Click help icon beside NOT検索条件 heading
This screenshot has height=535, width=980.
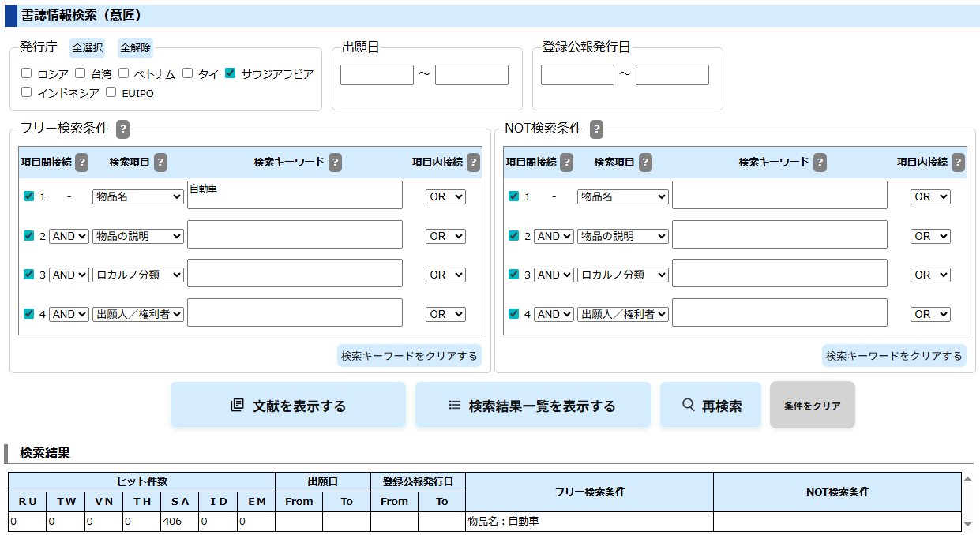pos(596,129)
